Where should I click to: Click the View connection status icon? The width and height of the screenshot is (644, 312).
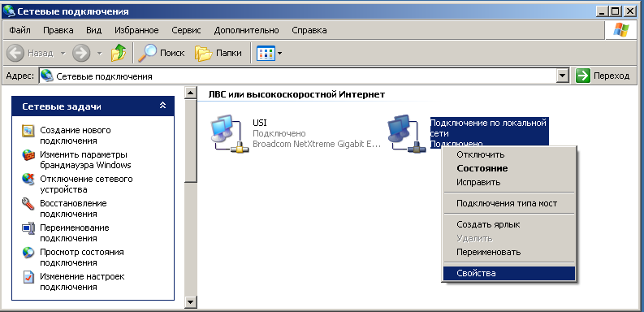pos(28,253)
